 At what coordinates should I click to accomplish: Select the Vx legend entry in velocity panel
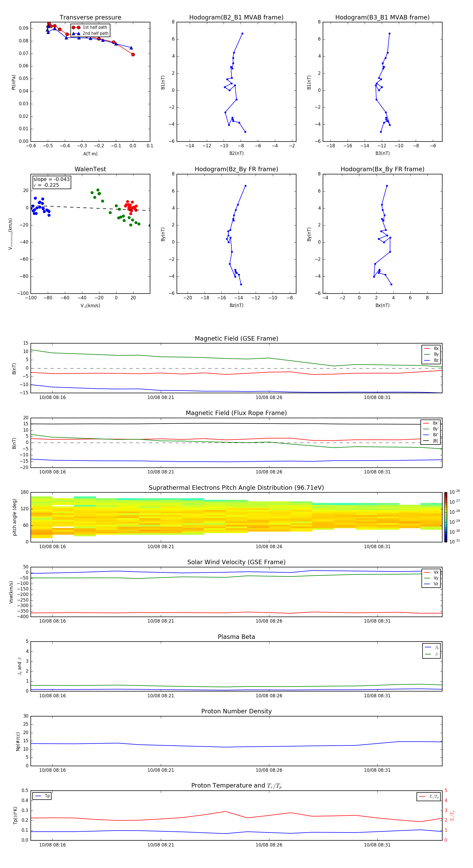coord(431,573)
